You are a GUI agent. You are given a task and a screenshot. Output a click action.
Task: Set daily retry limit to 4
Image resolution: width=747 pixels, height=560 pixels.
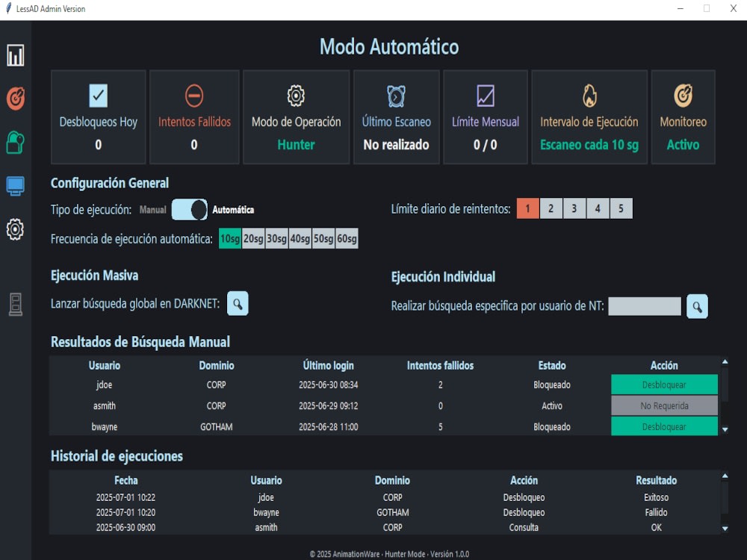[598, 208]
